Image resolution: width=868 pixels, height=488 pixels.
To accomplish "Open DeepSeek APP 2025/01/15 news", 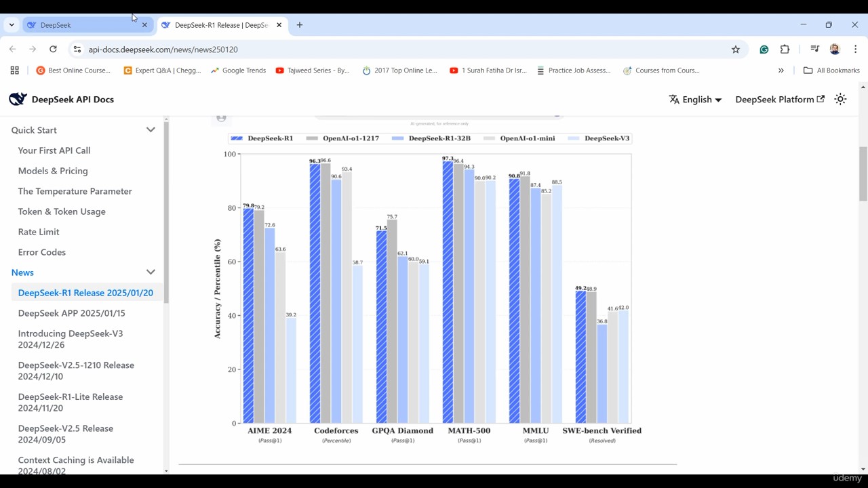I will [71, 313].
